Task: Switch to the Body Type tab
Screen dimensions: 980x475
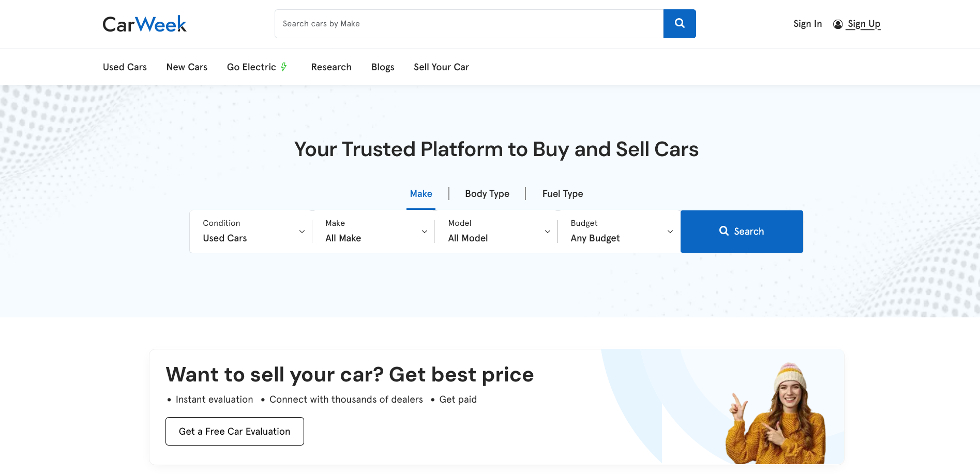Action: point(487,194)
